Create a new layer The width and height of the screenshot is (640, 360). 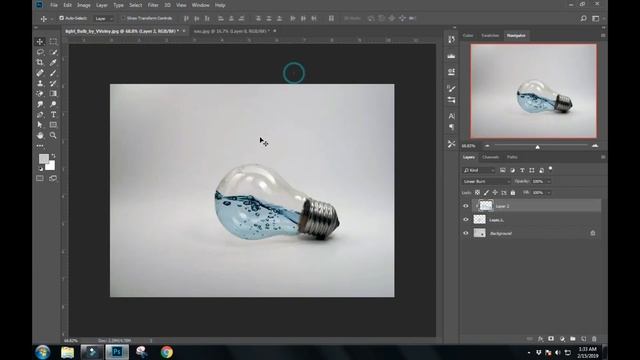pos(584,339)
